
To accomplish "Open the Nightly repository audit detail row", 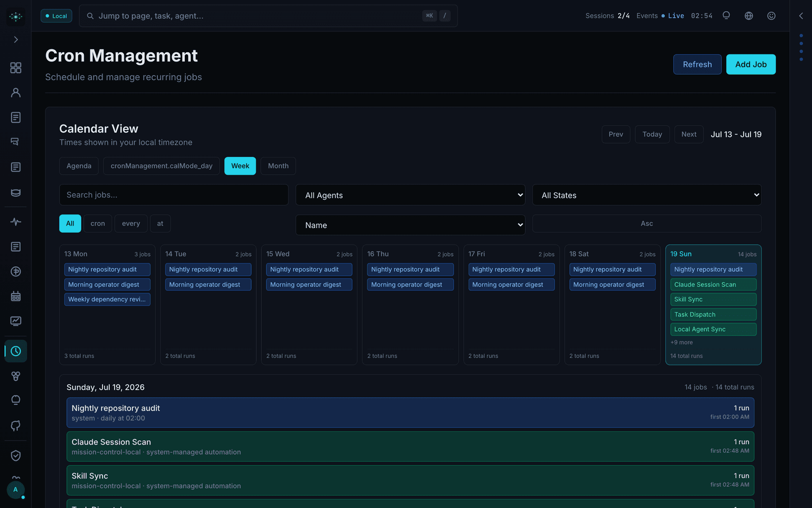I will (x=410, y=412).
